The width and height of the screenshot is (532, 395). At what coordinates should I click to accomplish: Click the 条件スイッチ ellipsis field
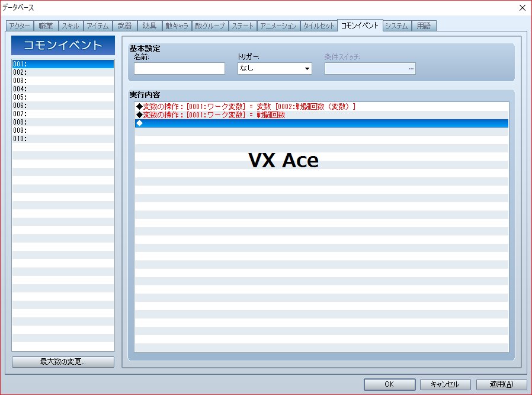point(370,68)
